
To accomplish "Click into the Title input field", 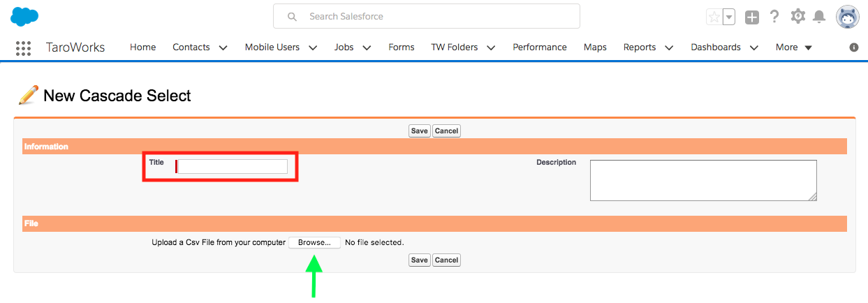I will click(233, 166).
